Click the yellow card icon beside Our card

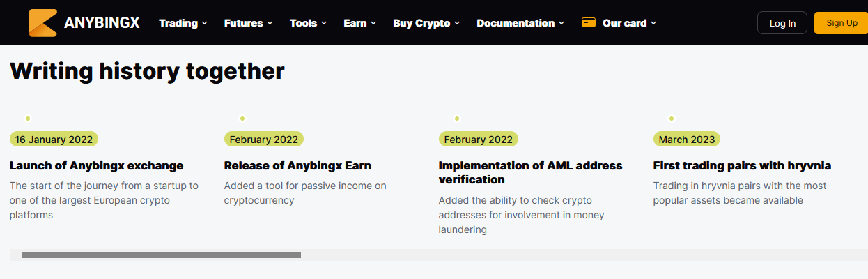(x=589, y=23)
